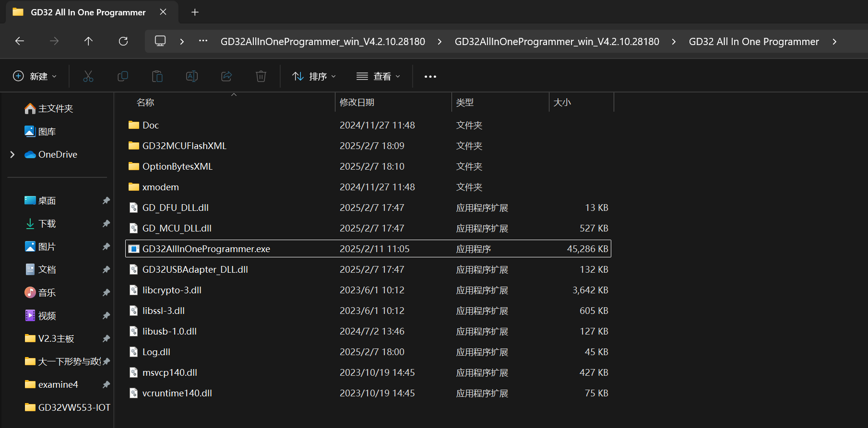Open the 新建 (New) dropdown

click(35, 76)
